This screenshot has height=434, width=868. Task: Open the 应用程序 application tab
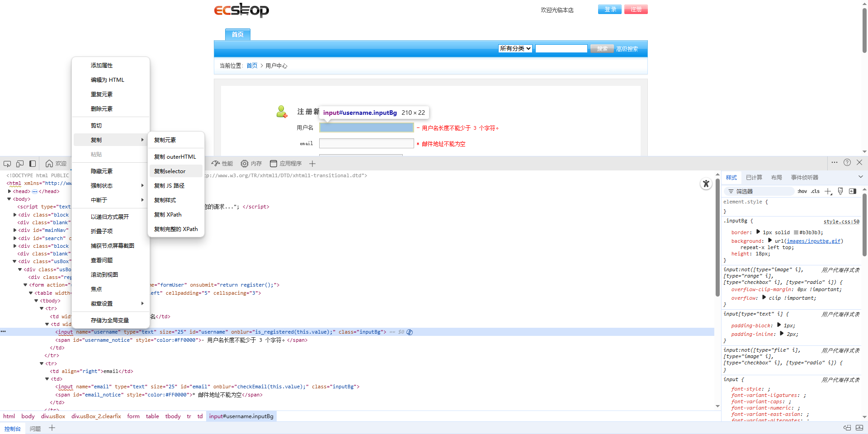click(x=286, y=164)
